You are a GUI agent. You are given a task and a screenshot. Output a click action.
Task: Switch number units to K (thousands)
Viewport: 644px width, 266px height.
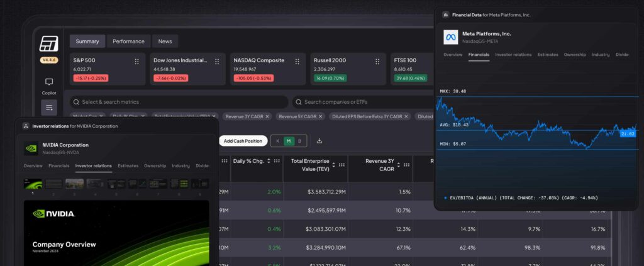coord(278,141)
